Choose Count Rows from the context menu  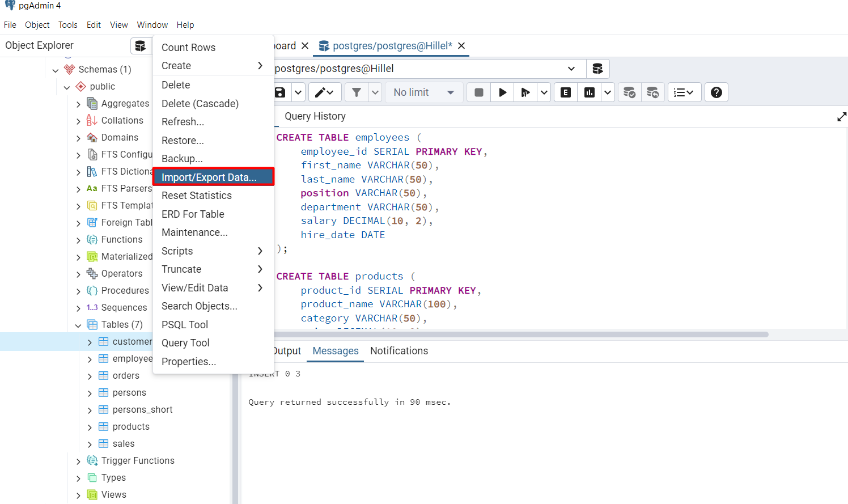[188, 47]
